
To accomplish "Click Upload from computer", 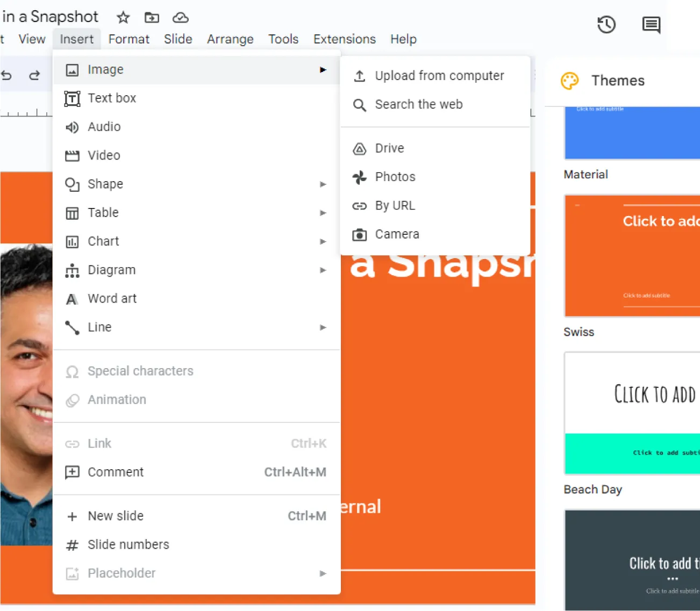I will click(439, 75).
